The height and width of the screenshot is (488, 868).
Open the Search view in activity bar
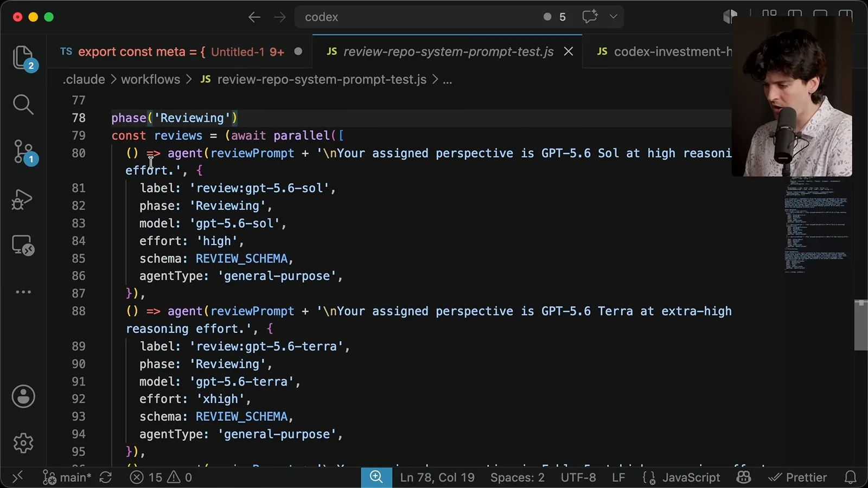click(x=23, y=104)
